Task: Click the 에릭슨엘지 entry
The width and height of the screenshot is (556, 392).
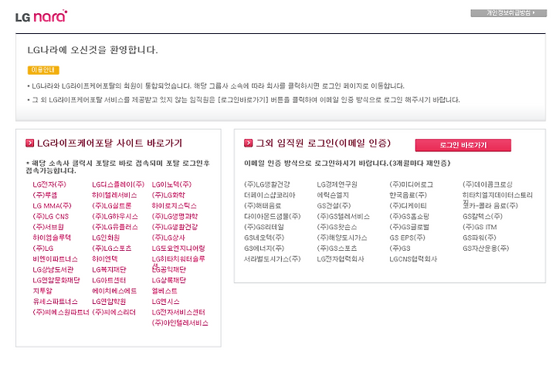Action: [x=333, y=195]
